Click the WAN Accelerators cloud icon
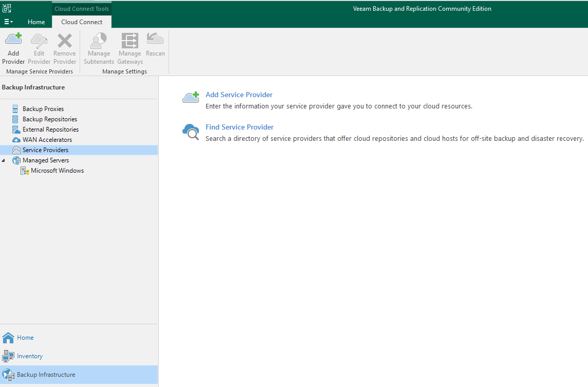 pos(16,139)
